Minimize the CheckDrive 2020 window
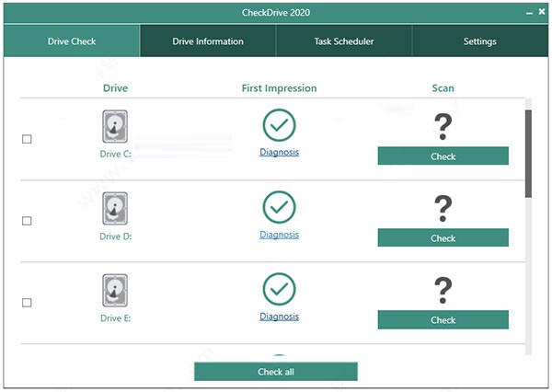This screenshot has width=552, height=392. coord(529,13)
